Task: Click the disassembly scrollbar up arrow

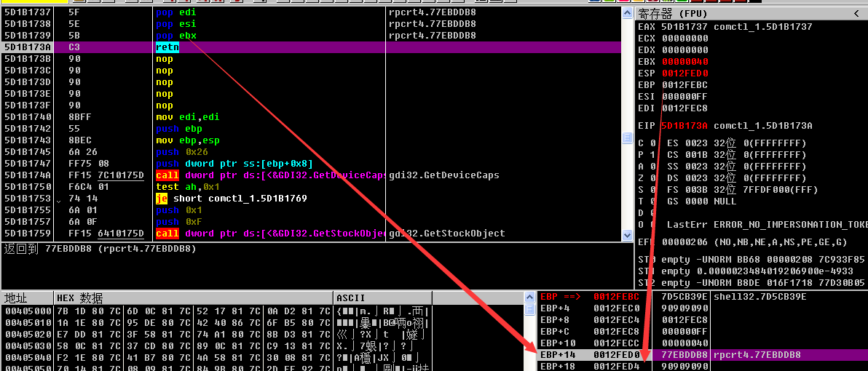Action: pos(627,12)
